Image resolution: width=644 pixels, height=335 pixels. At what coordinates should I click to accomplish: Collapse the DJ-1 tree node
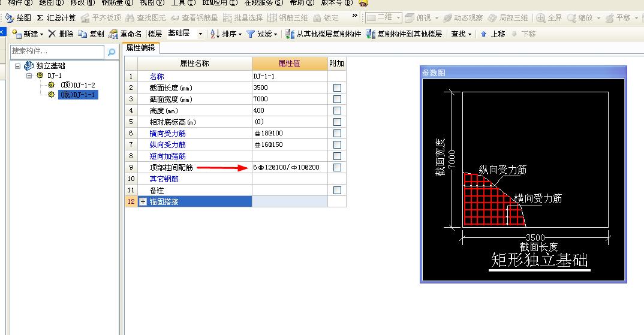tap(29, 76)
